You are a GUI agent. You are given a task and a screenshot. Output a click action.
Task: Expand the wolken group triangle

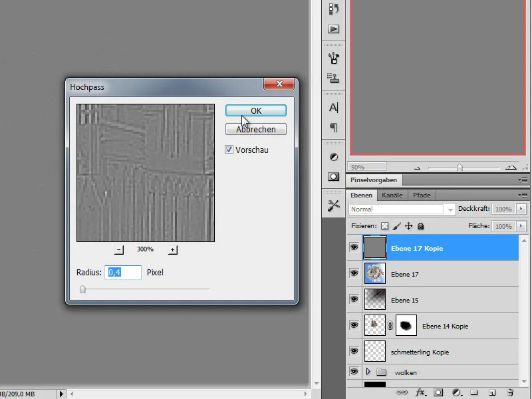[x=368, y=372]
